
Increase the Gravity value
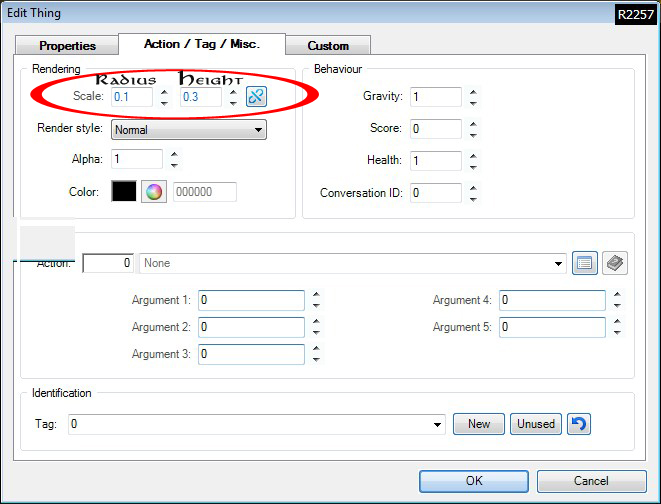[473, 92]
